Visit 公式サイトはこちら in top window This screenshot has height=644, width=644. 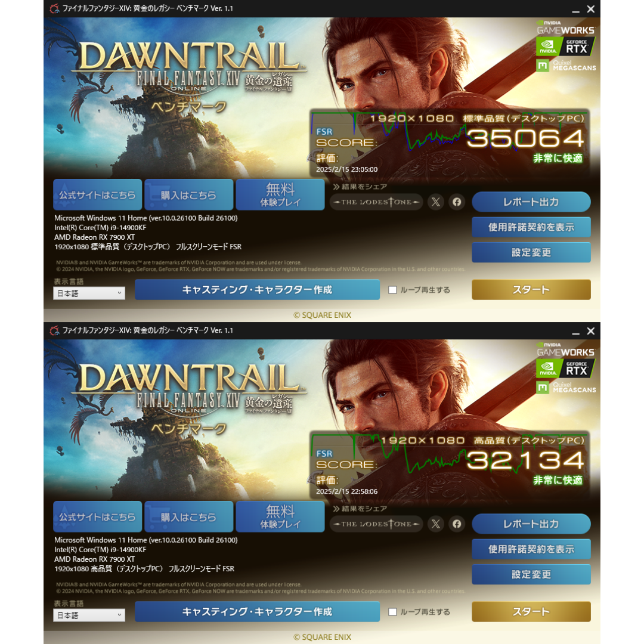point(97,194)
